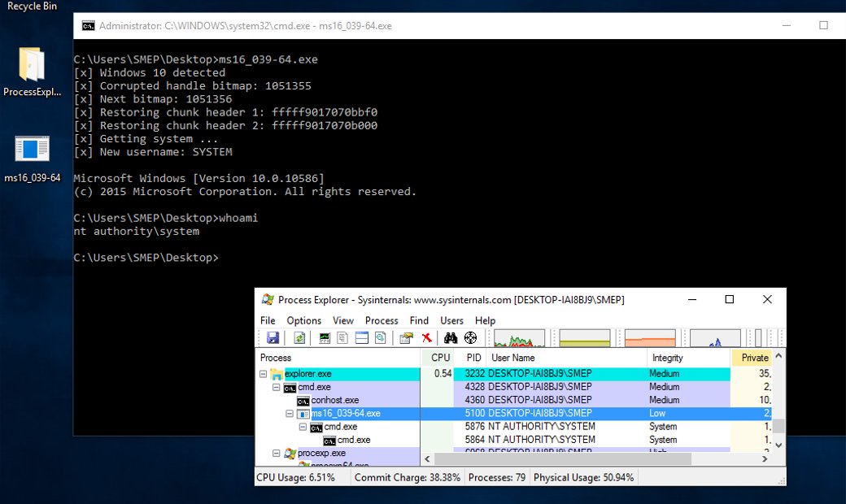Click the Save toolbar icon in Process Explorer

(x=273, y=338)
